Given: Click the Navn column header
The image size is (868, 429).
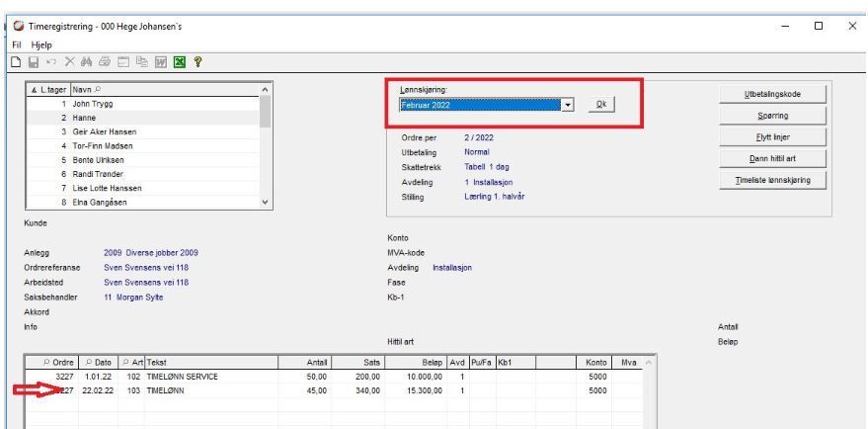Looking at the screenshot, I should [x=164, y=89].
